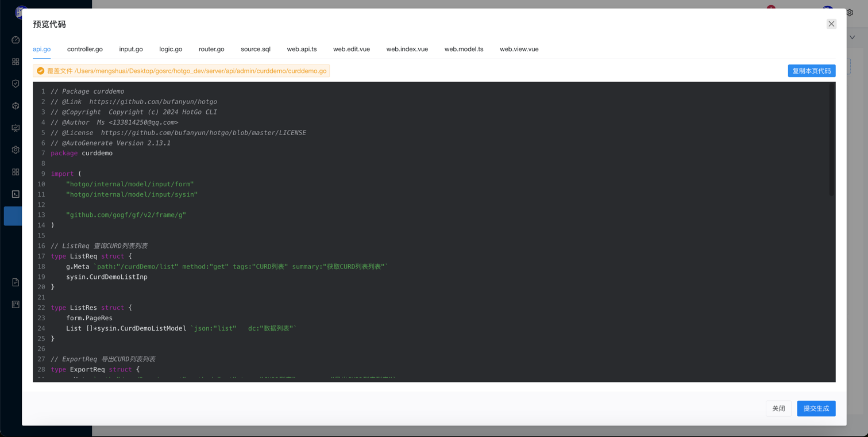Click the 关闭 button
The height and width of the screenshot is (437, 868).
778,409
